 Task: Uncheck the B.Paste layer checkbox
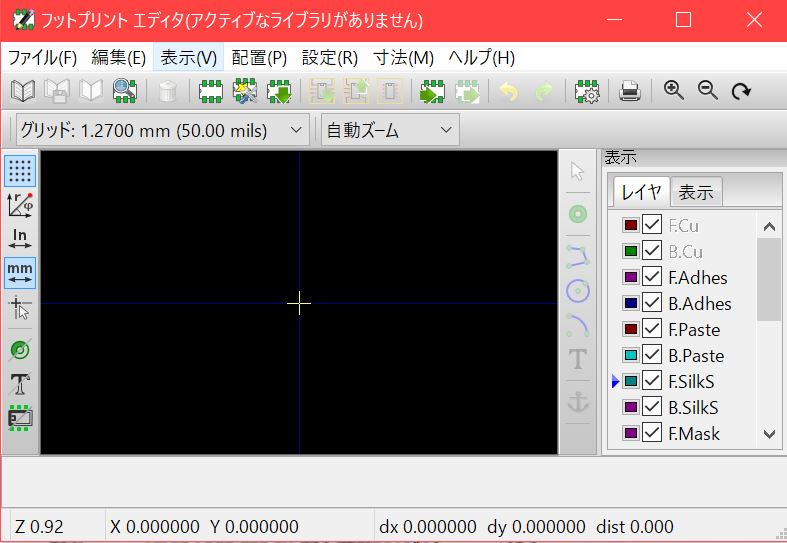(x=652, y=355)
